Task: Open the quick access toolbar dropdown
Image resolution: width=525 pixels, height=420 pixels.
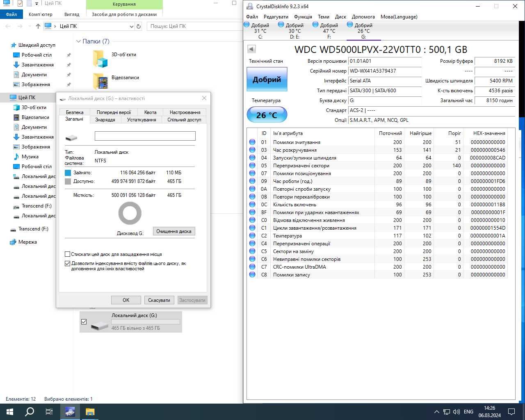Action: tap(37, 3)
